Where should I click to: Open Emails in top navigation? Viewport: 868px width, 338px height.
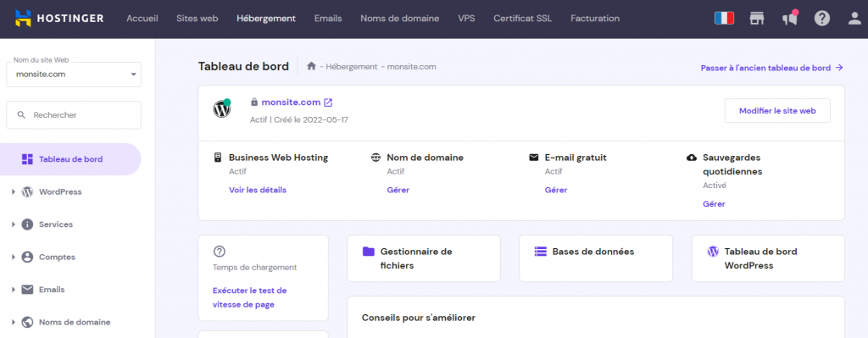pyautogui.click(x=328, y=19)
